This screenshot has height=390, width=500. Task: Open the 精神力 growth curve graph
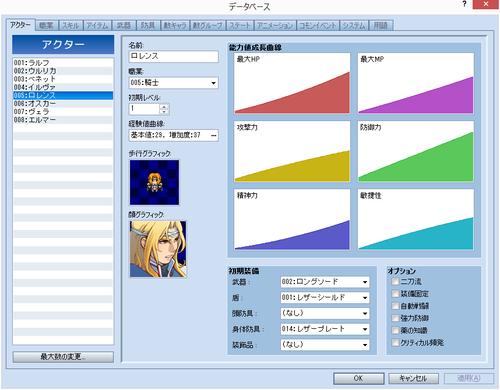pos(292,219)
